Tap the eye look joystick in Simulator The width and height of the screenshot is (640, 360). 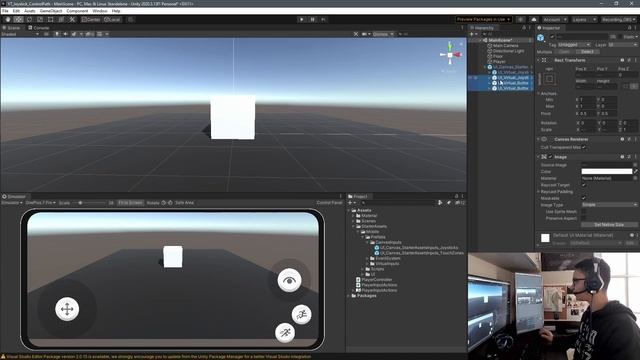pos(289,280)
